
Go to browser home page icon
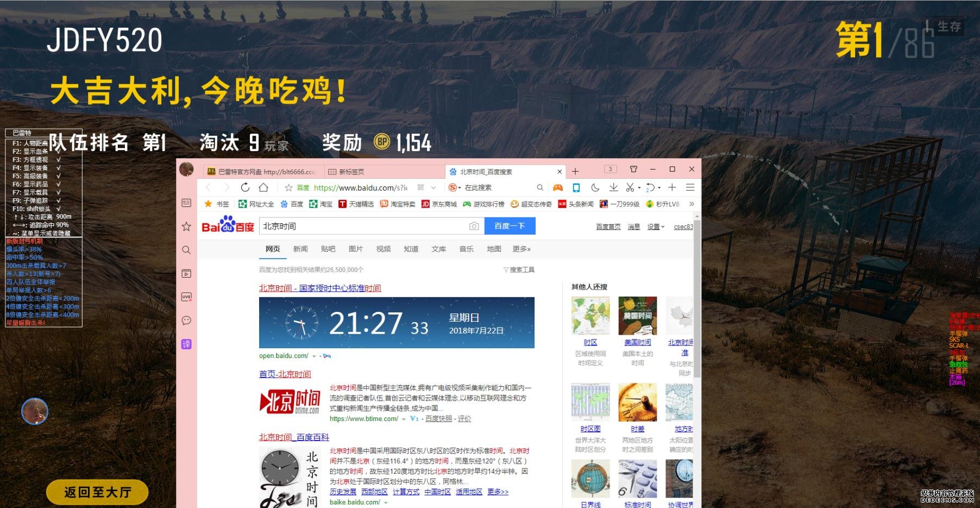tap(263, 187)
